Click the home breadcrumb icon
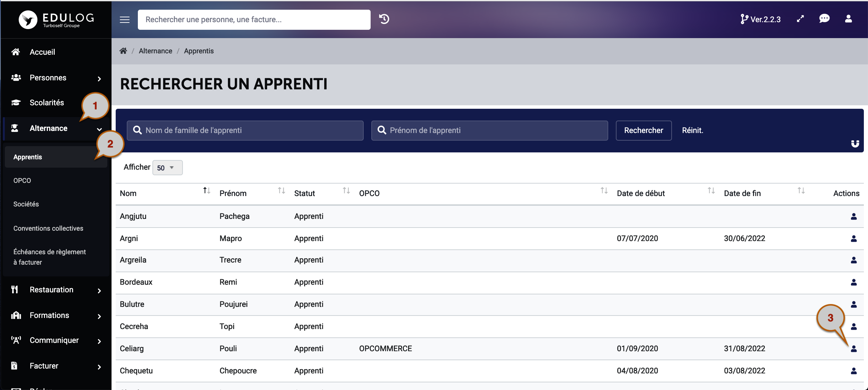 point(123,51)
